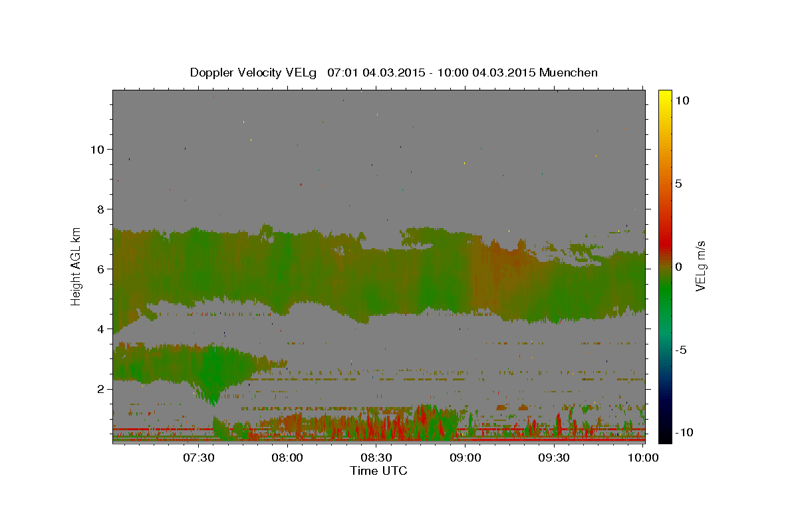Image resolution: width=798 pixels, height=532 pixels.
Task: Click the colorbar value 0
Action: point(679,267)
